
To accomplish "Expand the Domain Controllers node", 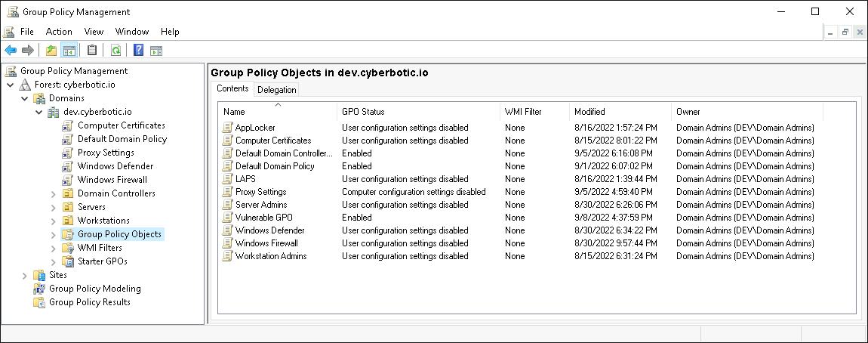I will click(53, 193).
